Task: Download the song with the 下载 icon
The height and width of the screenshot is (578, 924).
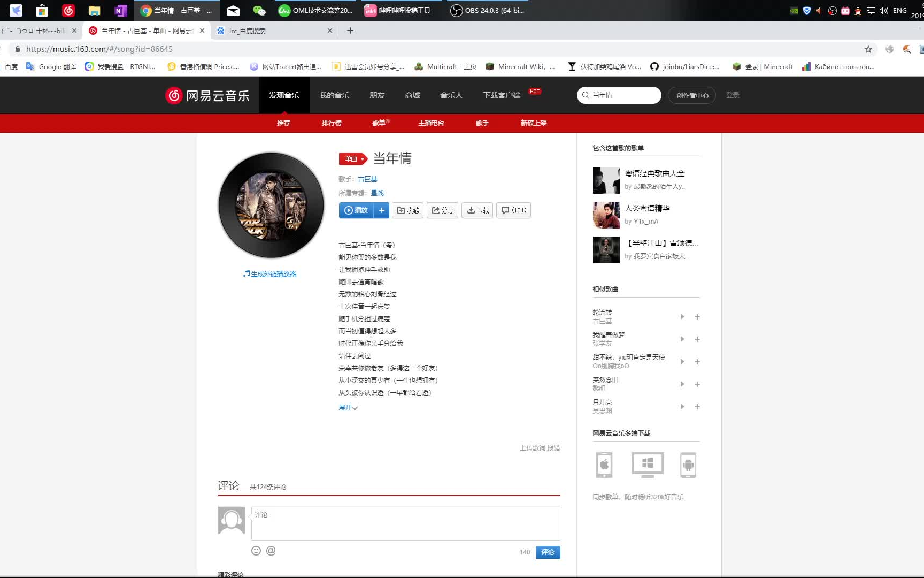Action: click(476, 210)
